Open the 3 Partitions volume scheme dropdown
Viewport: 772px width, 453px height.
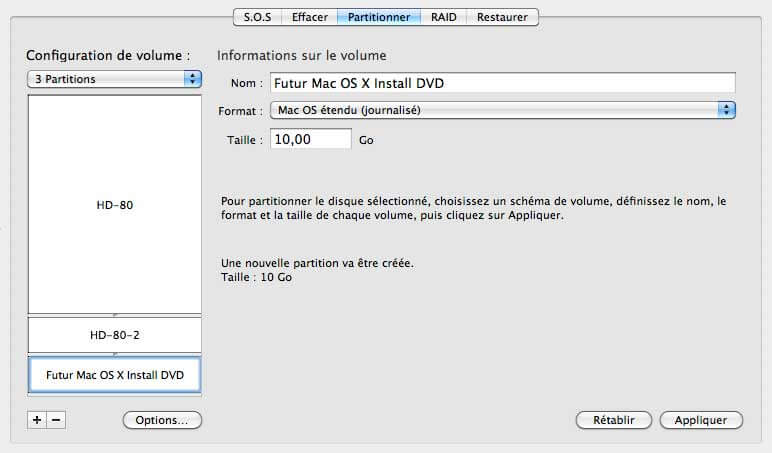[x=114, y=79]
